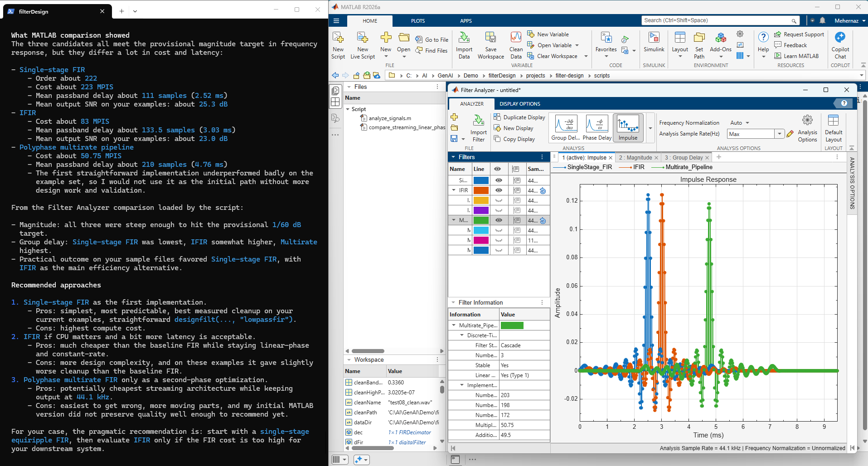Screen dimensions: 868x466
Task: Click Duplicate Display in Filter Analyzer
Action: coord(519,117)
